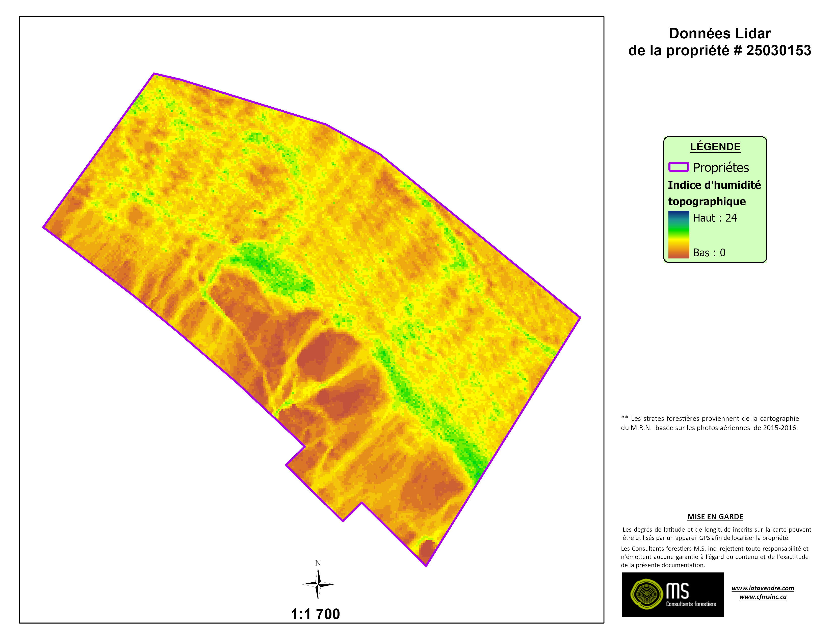Click the small red patch at southern tip

point(426,549)
